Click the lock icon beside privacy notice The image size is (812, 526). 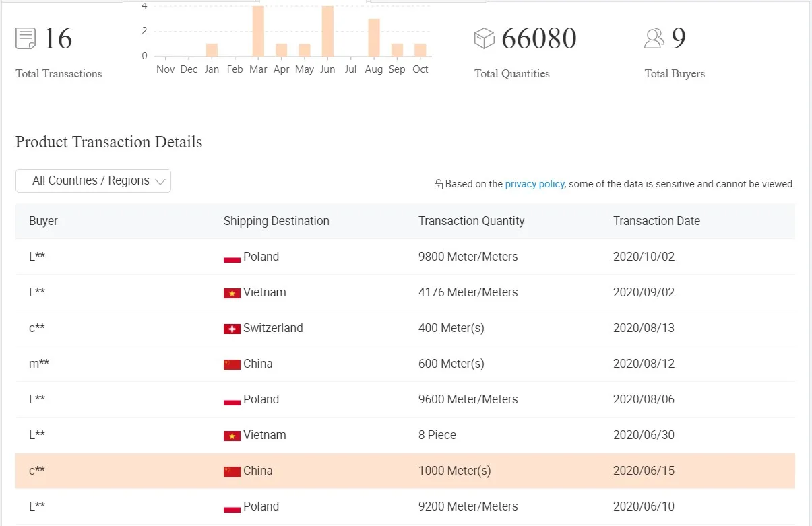pos(439,185)
